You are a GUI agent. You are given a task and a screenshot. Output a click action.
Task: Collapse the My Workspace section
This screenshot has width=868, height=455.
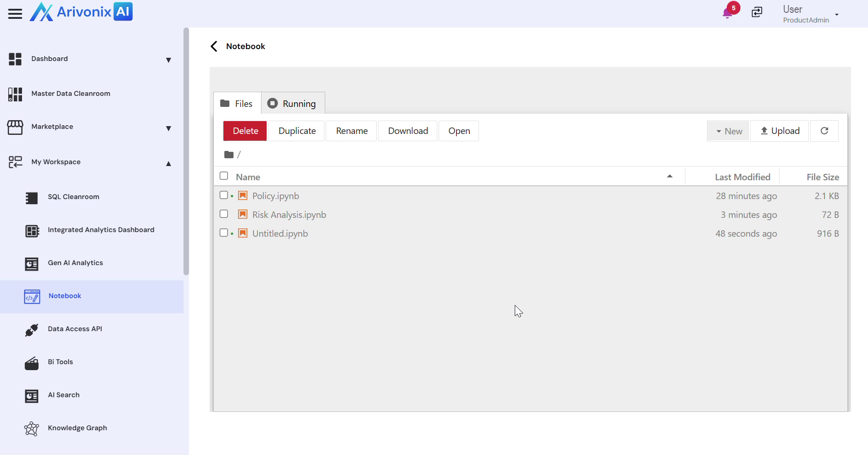pyautogui.click(x=168, y=163)
